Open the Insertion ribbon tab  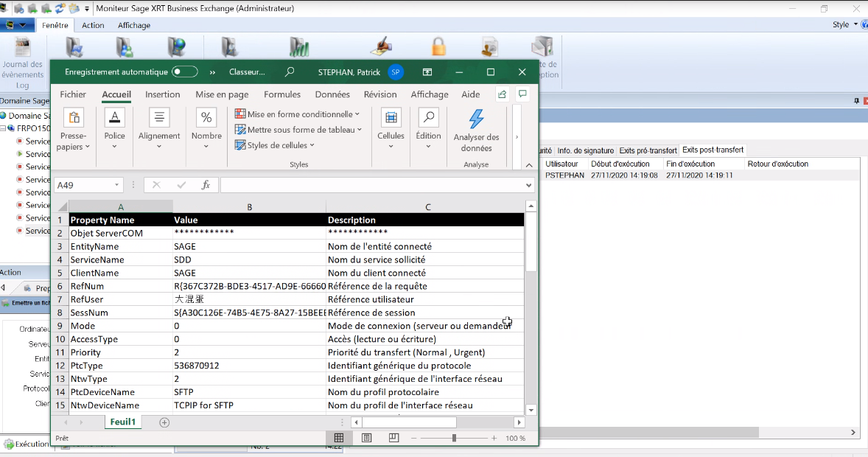[x=162, y=94]
